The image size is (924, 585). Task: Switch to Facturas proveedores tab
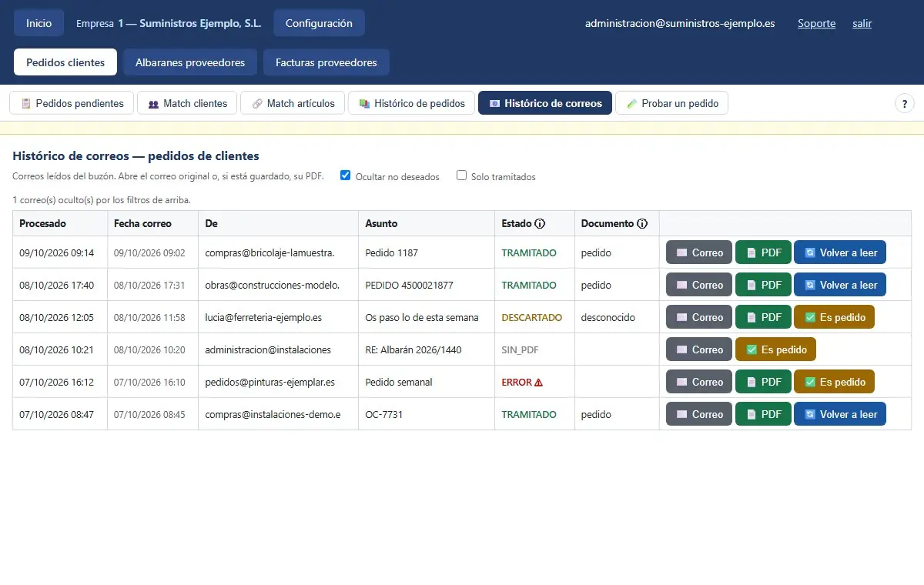click(326, 62)
